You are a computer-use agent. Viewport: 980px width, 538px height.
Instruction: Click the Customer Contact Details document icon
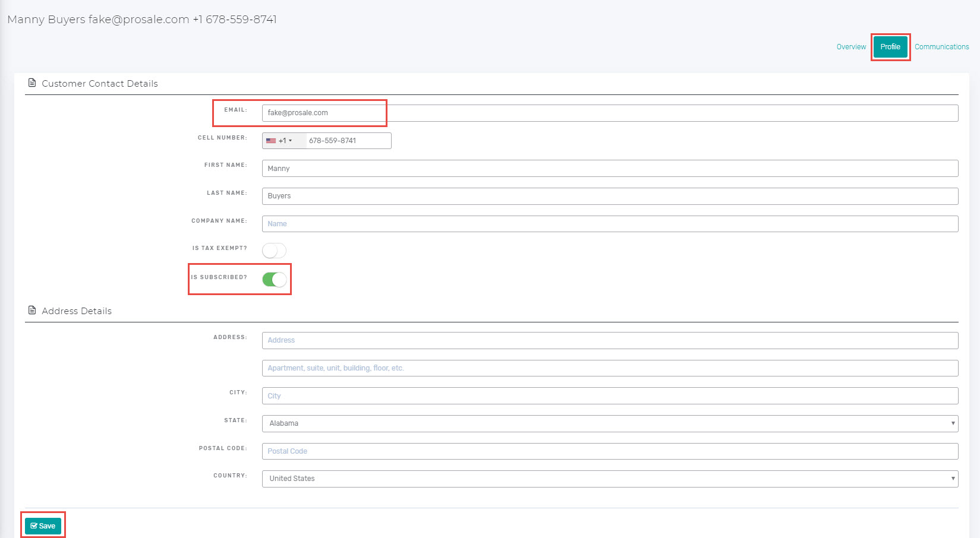pos(32,83)
